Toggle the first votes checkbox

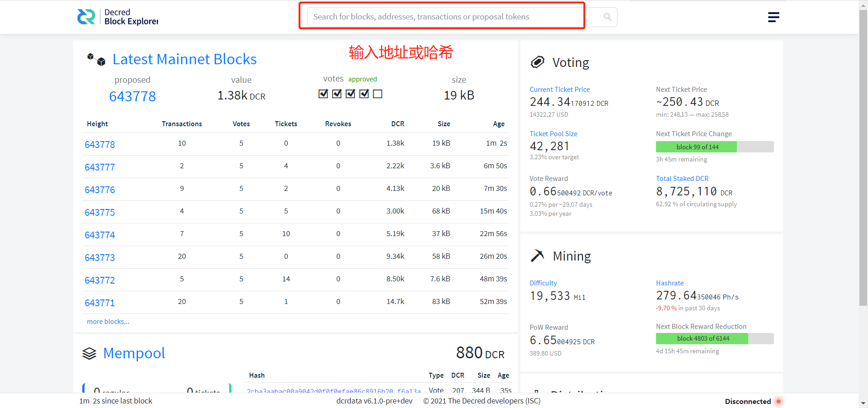coord(323,94)
